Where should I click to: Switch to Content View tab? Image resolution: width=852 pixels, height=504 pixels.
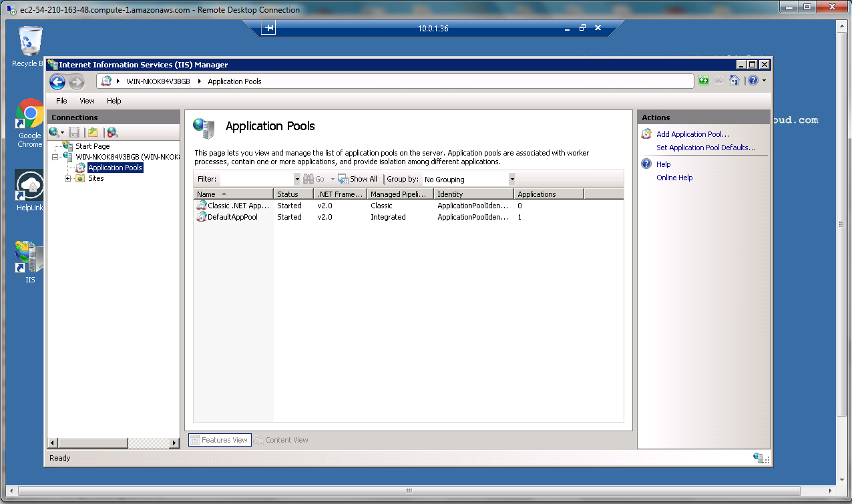286,440
